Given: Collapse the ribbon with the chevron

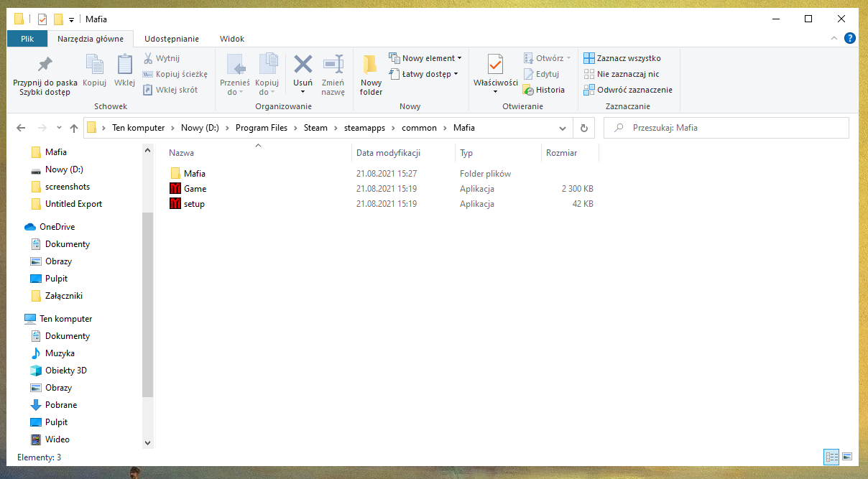Looking at the screenshot, I should click(x=834, y=39).
